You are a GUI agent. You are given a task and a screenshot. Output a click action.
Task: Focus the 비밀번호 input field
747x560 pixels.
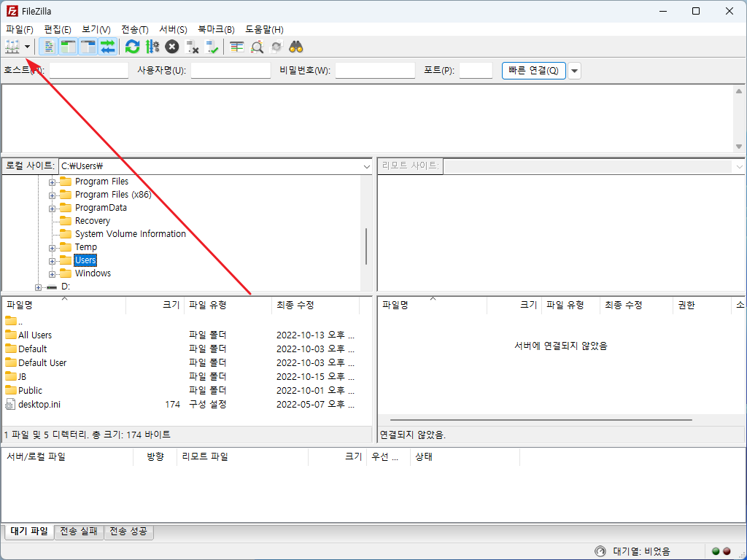pos(375,71)
